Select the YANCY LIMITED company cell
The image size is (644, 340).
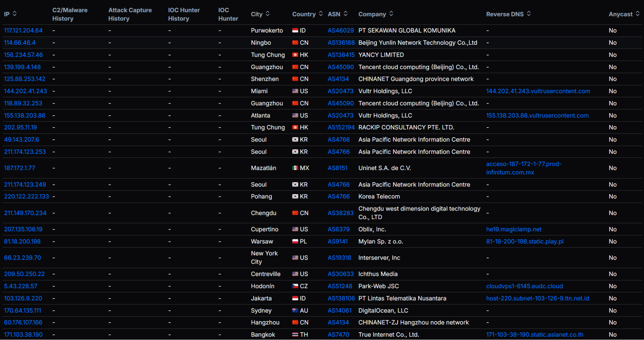(x=381, y=55)
